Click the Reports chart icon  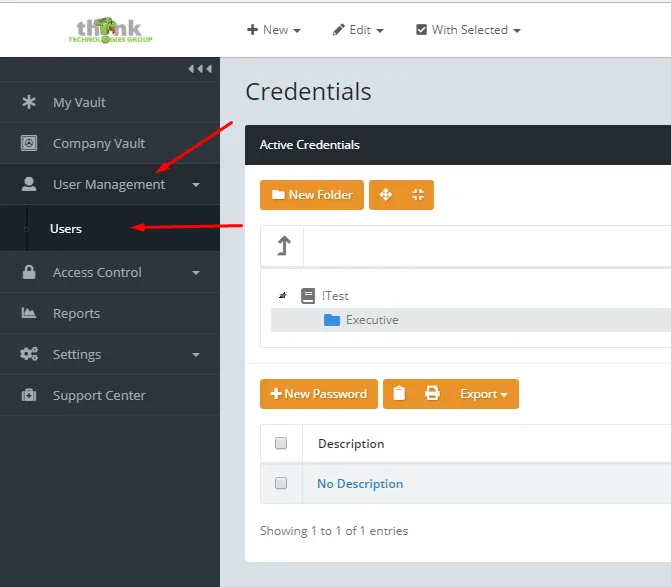(29, 313)
